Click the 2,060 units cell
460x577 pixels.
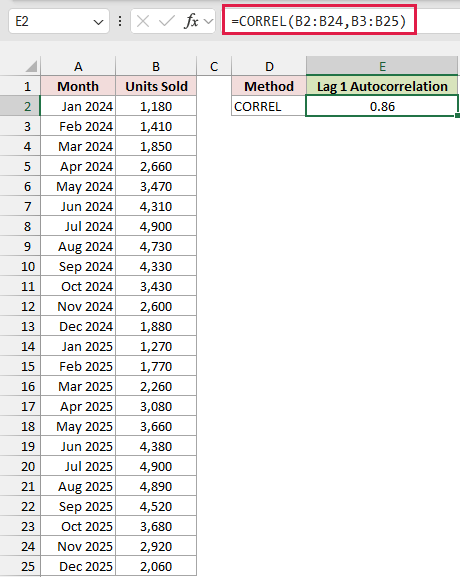pyautogui.click(x=156, y=566)
